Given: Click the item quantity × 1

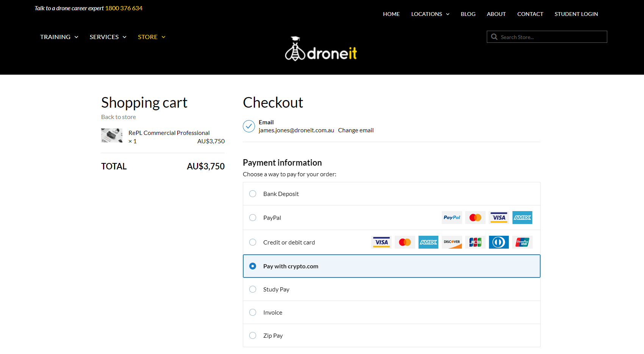Looking at the screenshot, I should point(133,141).
